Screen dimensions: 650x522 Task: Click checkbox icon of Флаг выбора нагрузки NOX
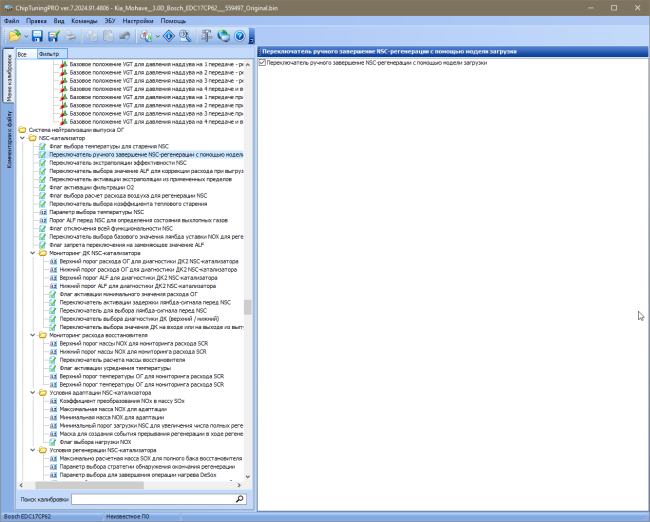(53, 442)
